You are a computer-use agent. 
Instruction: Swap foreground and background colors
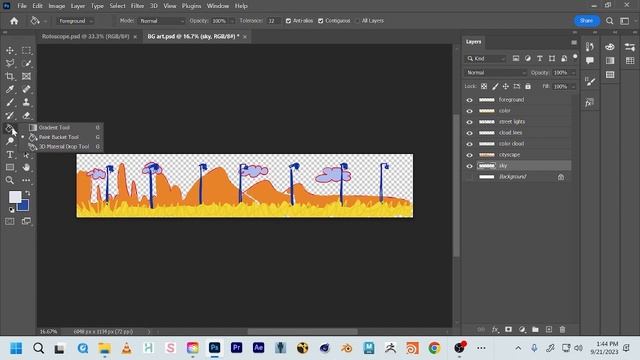27,193
